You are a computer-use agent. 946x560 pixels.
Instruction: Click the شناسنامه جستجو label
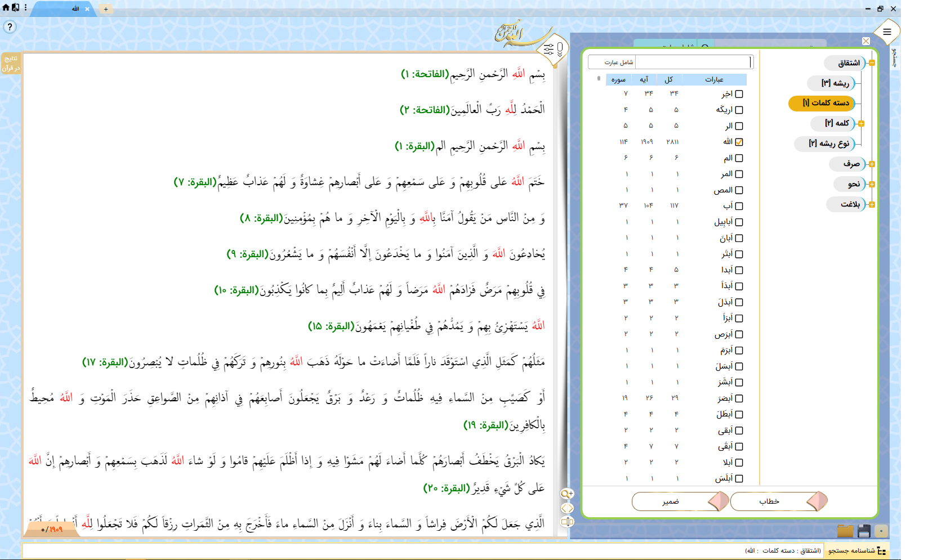point(851,551)
